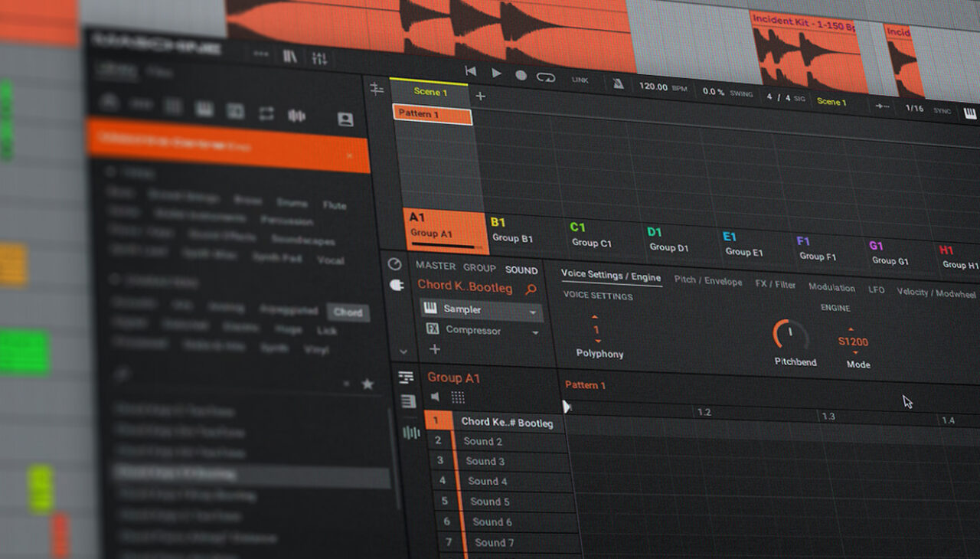This screenshot has width=980, height=559.
Task: Select Pattern 1 in the arranger
Action: [432, 116]
